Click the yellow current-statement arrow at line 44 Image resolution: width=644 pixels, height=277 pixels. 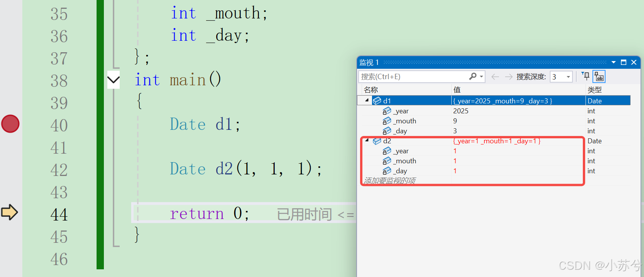click(x=10, y=212)
